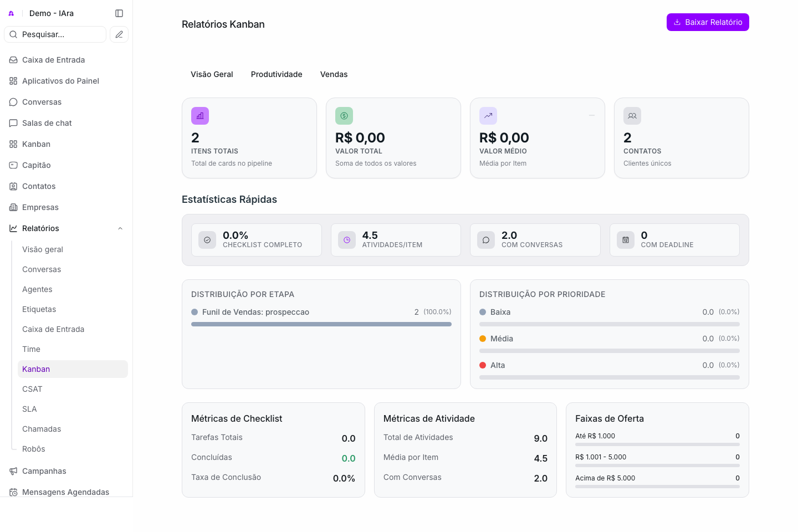Click the Com Conversas chat bubble icon
The height and width of the screenshot is (532, 798).
click(x=486, y=240)
